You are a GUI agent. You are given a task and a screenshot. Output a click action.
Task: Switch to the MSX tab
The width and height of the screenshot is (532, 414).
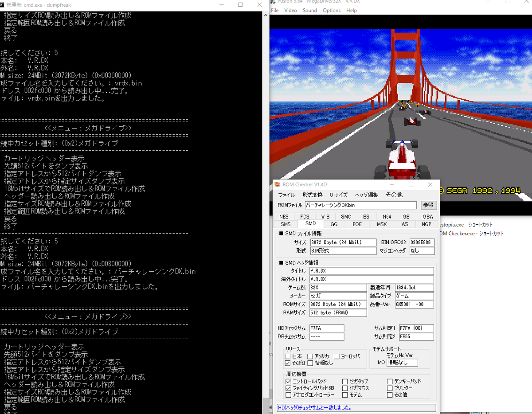tap(382, 224)
